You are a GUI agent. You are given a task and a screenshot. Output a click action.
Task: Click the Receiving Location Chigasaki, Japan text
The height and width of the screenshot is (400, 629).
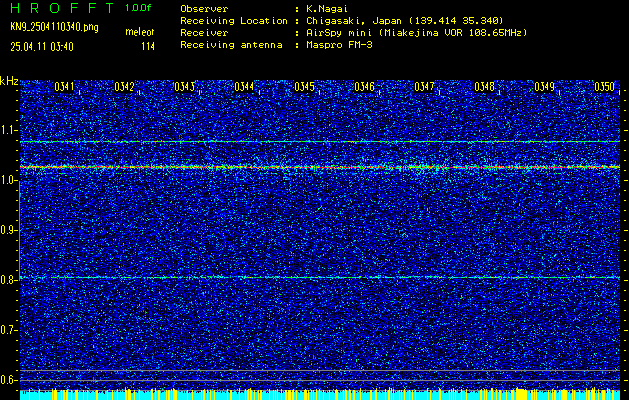coord(404,21)
